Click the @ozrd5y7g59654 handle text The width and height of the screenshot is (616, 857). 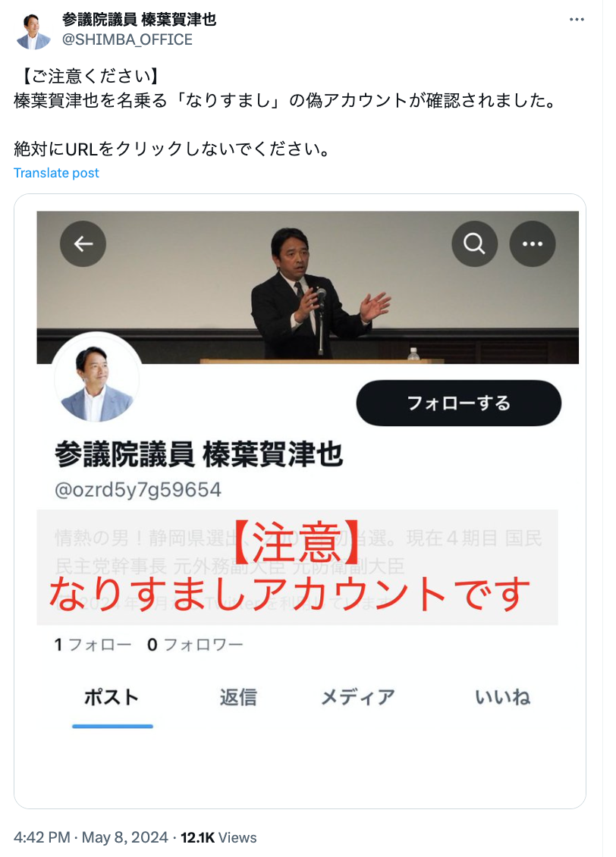[138, 490]
